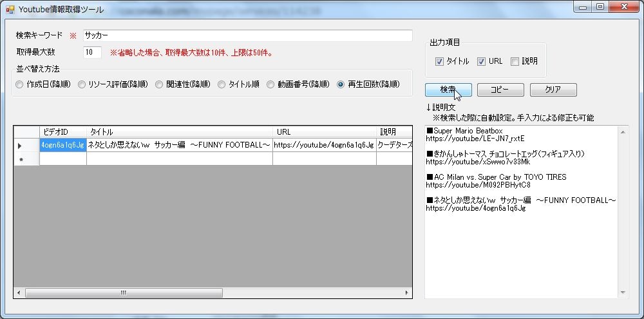Click the クリア button
644x319 pixels.
tap(553, 90)
